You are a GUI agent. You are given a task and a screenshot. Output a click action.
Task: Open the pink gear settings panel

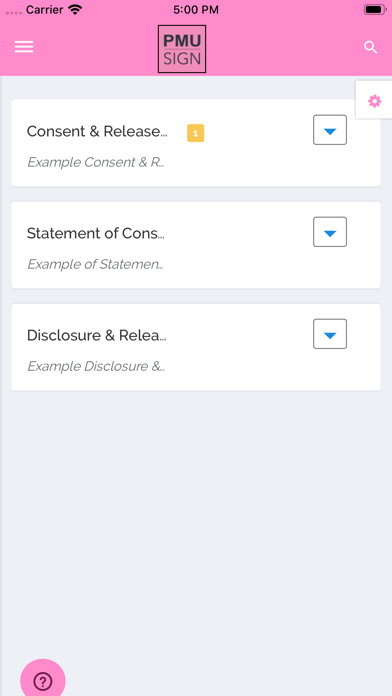(x=374, y=101)
